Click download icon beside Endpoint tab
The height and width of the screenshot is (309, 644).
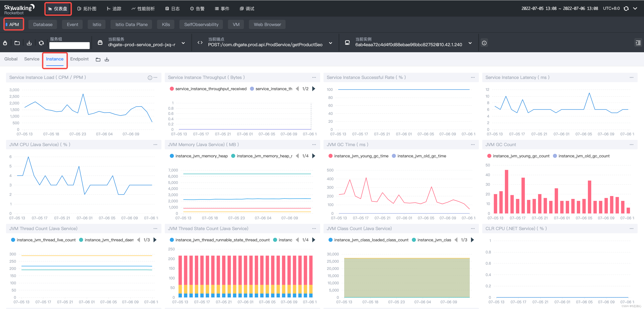tap(107, 59)
